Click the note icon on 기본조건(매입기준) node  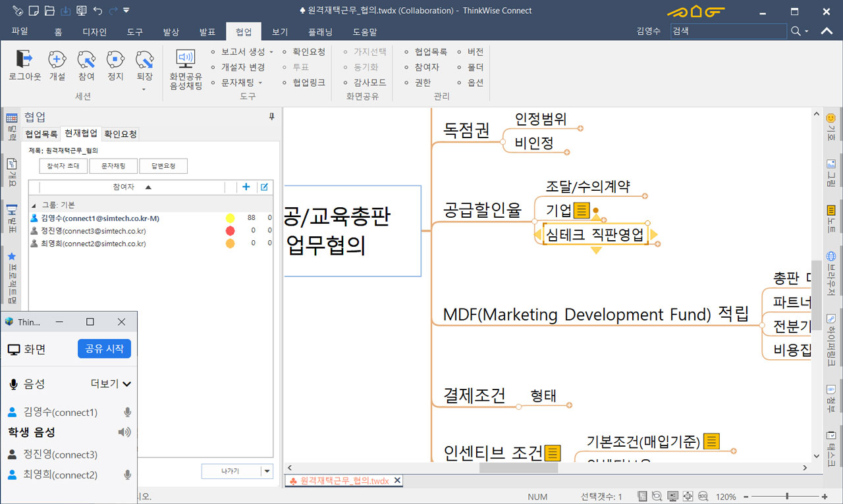pyautogui.click(x=711, y=441)
